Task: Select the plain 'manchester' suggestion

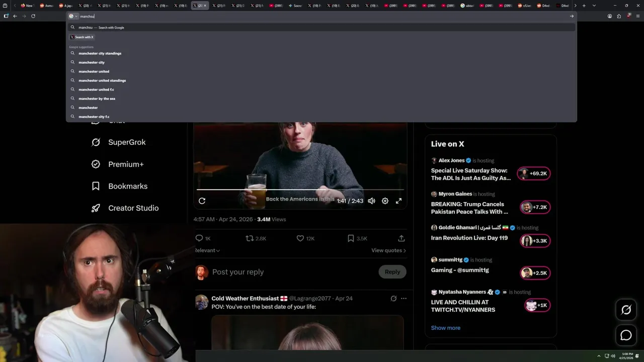Action: pos(322,108)
